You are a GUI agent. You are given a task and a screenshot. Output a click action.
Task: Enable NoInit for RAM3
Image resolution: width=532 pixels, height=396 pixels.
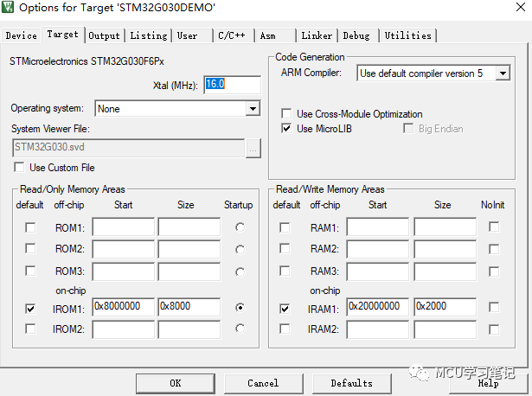click(x=494, y=271)
